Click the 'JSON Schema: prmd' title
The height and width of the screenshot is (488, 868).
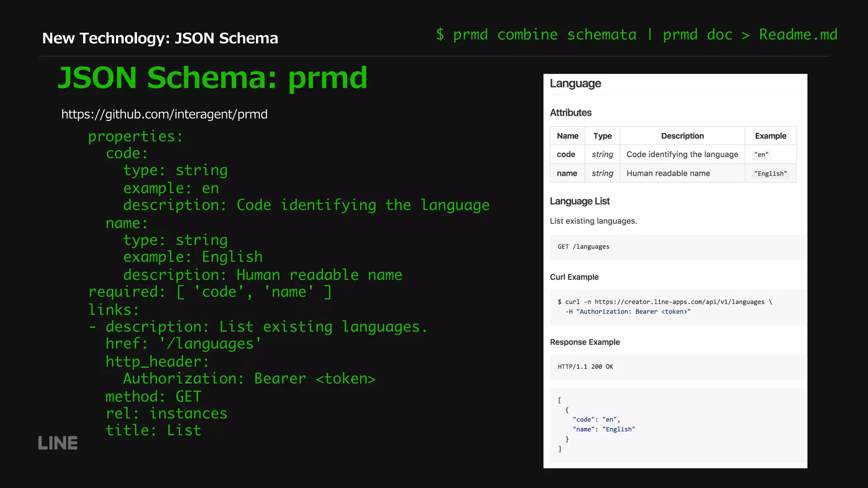pyautogui.click(x=213, y=78)
